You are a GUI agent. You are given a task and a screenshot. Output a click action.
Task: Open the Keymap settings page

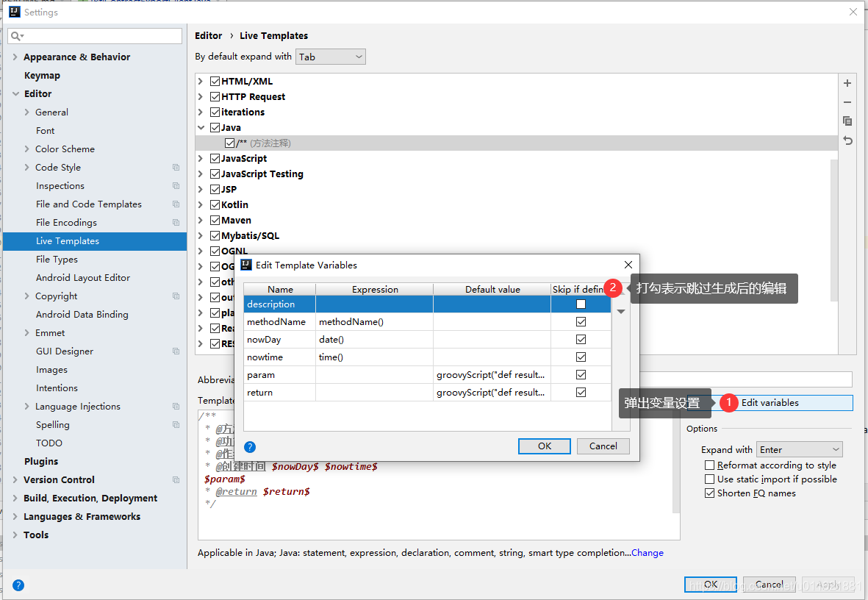42,75
